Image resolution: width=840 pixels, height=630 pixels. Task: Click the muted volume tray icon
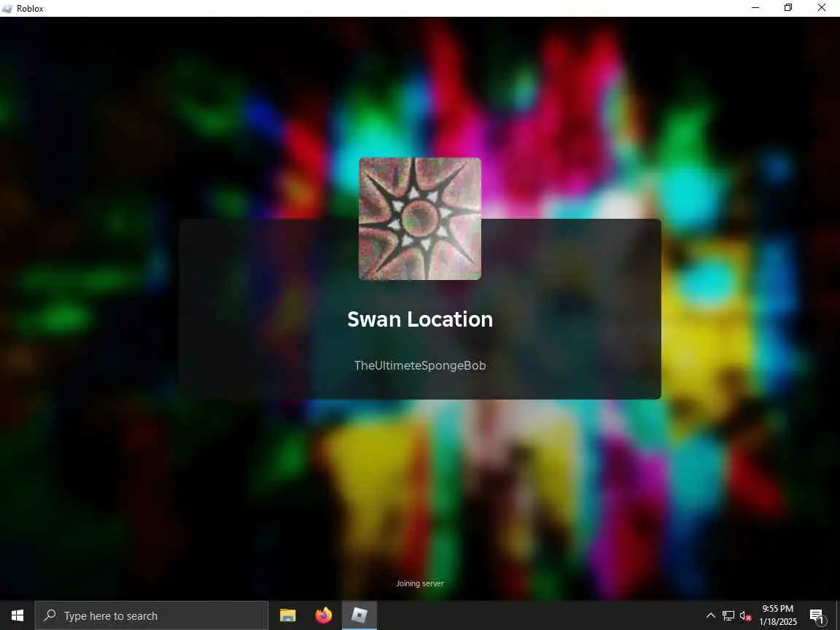746,615
